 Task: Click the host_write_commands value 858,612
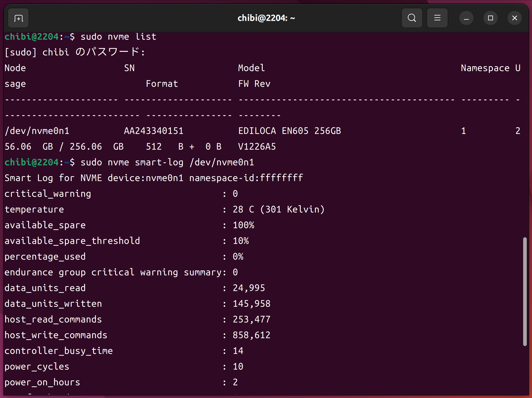(251, 335)
